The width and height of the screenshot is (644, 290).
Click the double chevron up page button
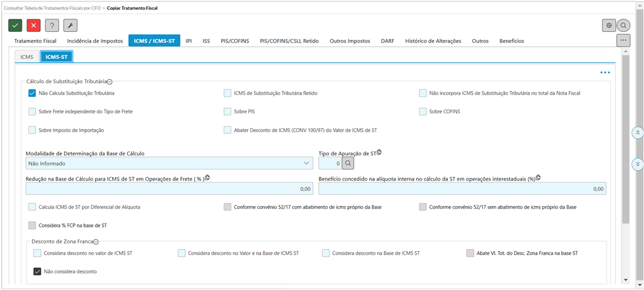pos(637,133)
